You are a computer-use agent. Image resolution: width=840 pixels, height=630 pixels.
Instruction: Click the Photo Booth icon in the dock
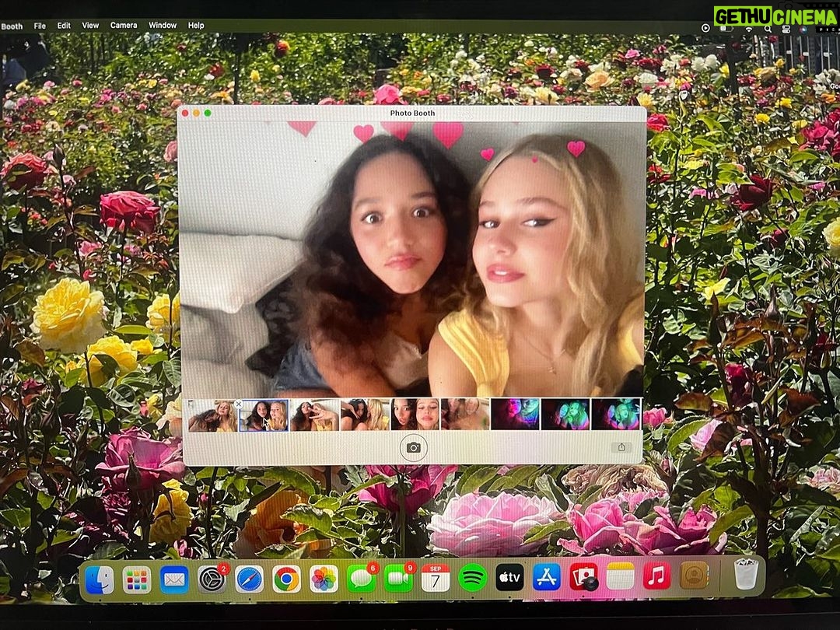[x=583, y=577]
